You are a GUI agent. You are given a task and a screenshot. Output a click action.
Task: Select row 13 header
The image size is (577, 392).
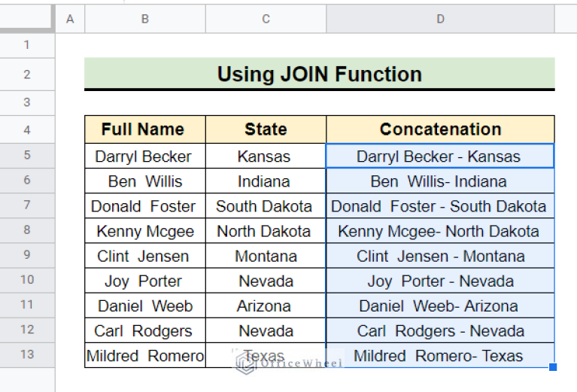pos(27,354)
